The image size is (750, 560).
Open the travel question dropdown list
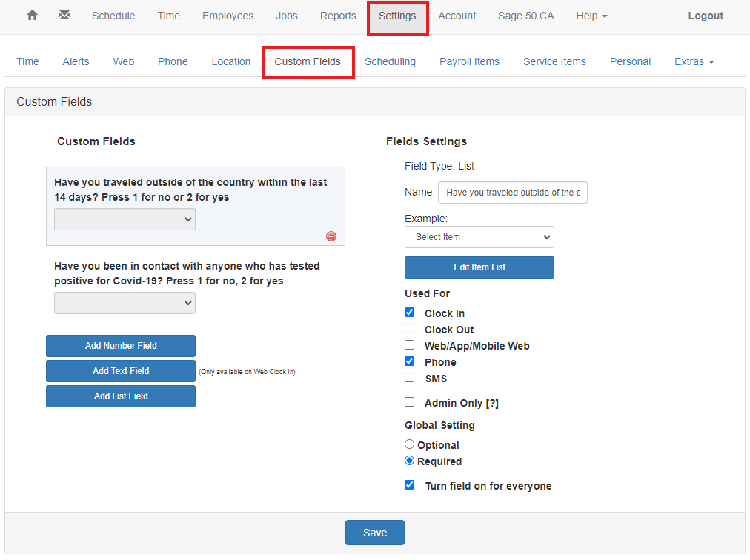(x=125, y=219)
